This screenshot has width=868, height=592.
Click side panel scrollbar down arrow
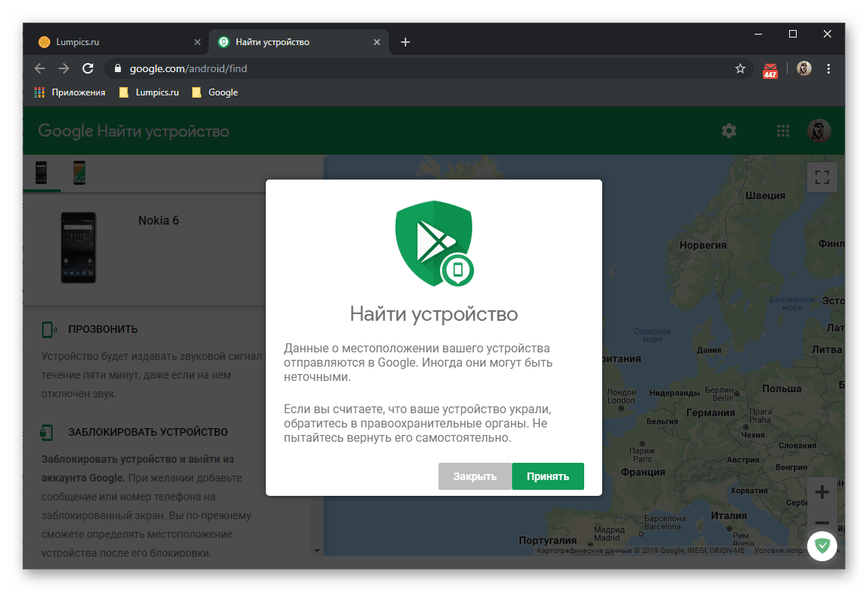pos(317,551)
